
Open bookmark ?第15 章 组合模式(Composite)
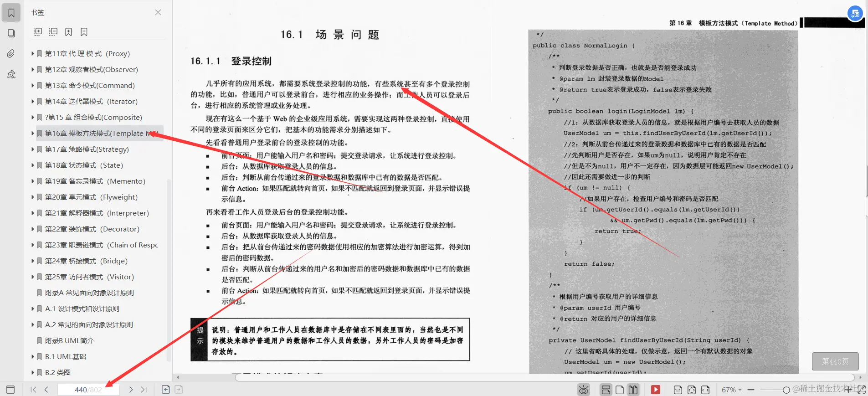click(x=93, y=117)
